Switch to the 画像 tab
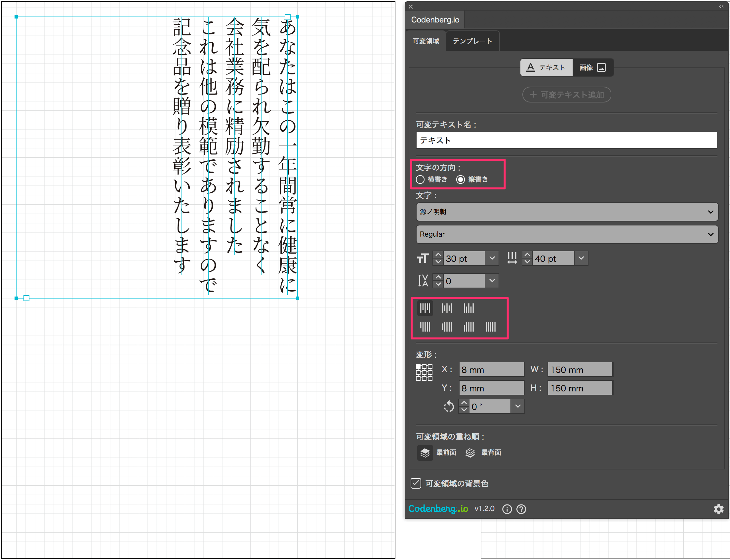 tap(593, 67)
